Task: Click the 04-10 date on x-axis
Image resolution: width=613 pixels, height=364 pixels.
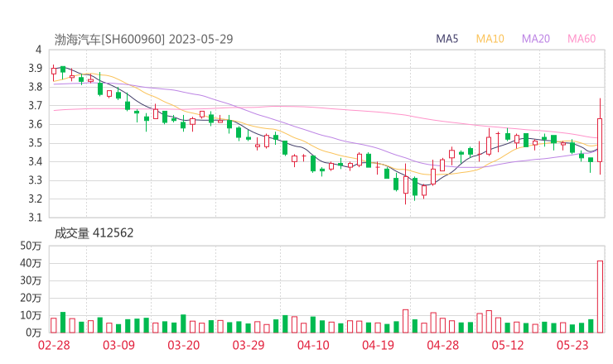Action: 314,345
